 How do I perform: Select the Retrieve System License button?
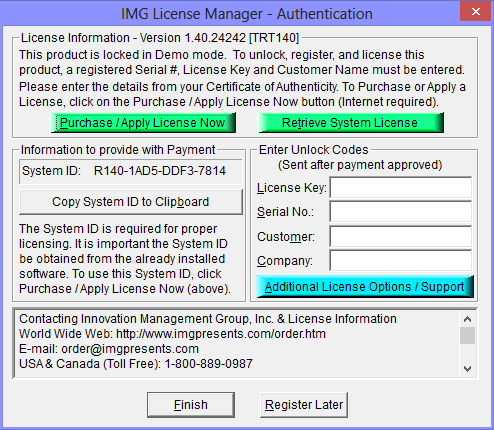(x=351, y=123)
